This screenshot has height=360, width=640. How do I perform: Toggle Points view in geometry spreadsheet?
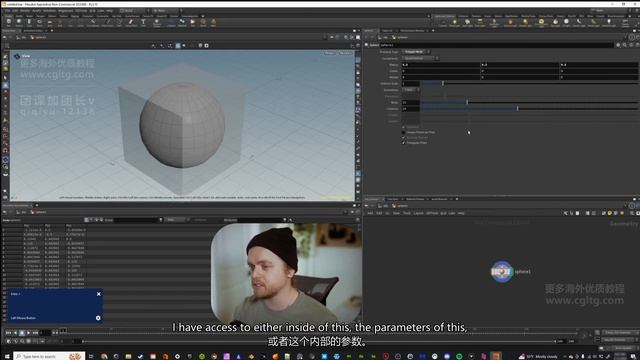[87, 220]
